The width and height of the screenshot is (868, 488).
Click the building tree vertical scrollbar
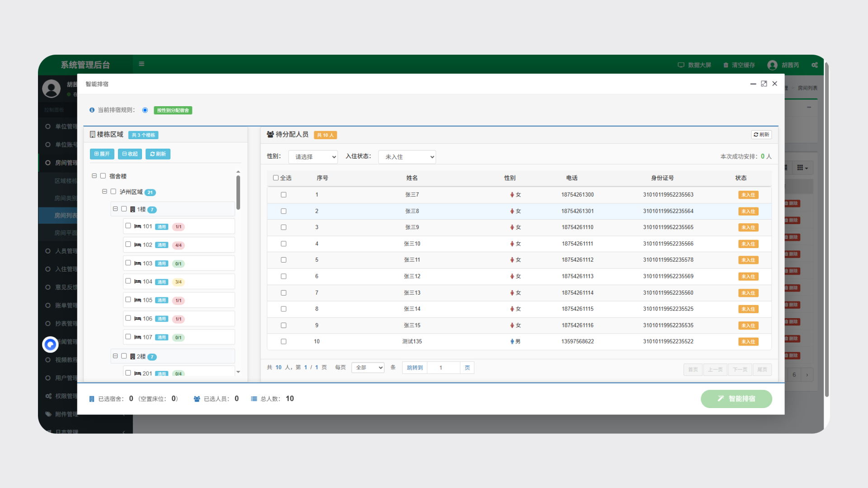(238, 193)
